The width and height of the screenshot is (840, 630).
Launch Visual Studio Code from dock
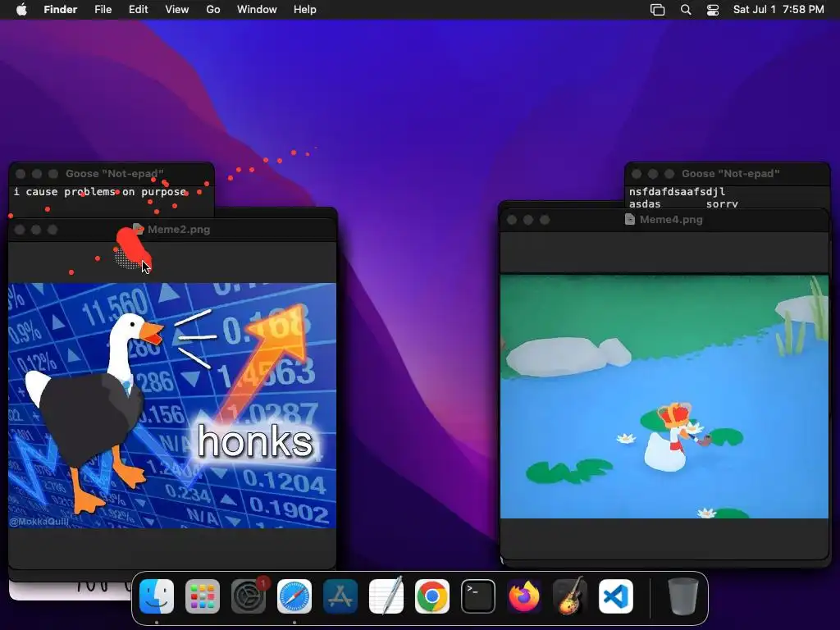point(616,596)
